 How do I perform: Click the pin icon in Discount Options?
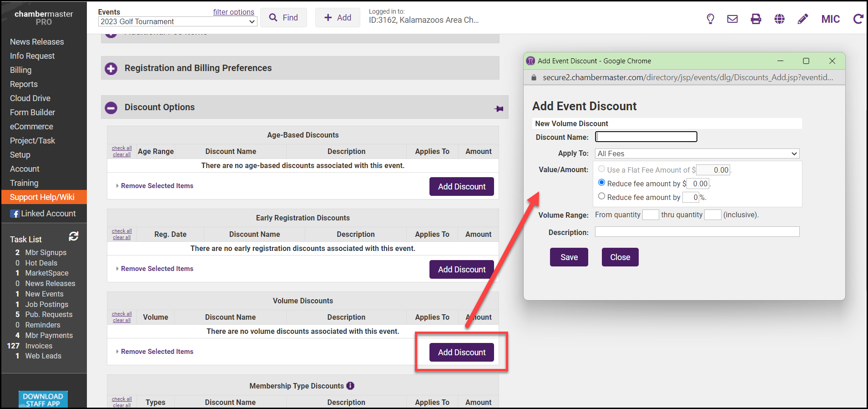click(x=499, y=108)
